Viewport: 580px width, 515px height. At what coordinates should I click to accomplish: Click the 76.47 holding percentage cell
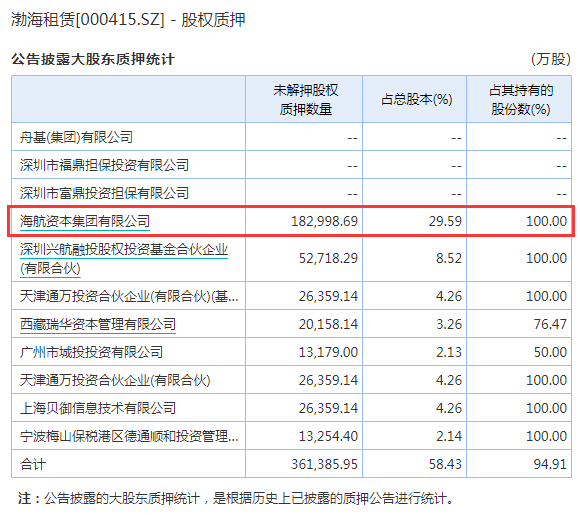pyautogui.click(x=550, y=324)
